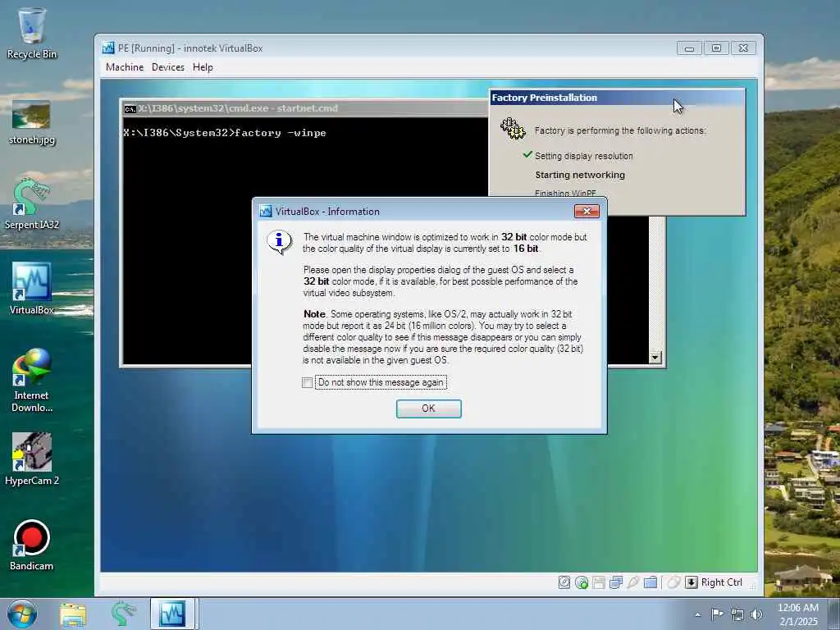Click the mouse integration status icon
840x630 pixels.
(674, 582)
